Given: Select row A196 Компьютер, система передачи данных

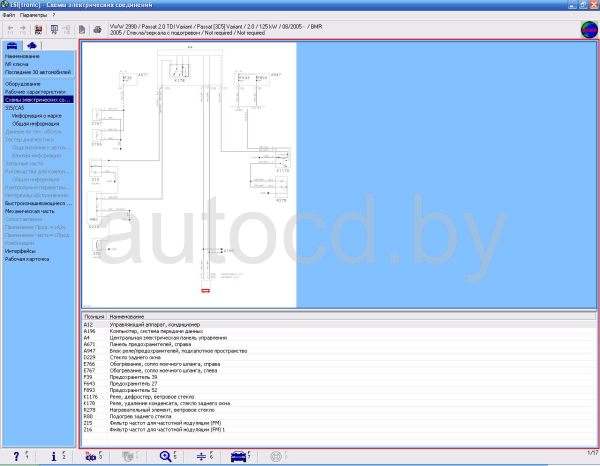Looking at the screenshot, I should pos(339,331).
